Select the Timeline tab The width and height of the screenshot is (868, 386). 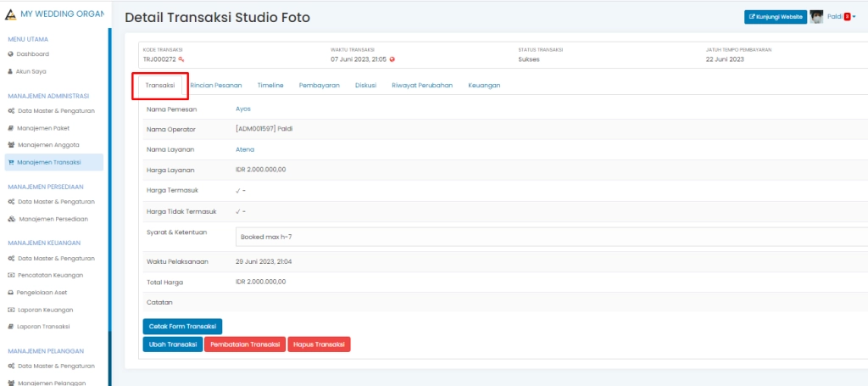[270, 86]
